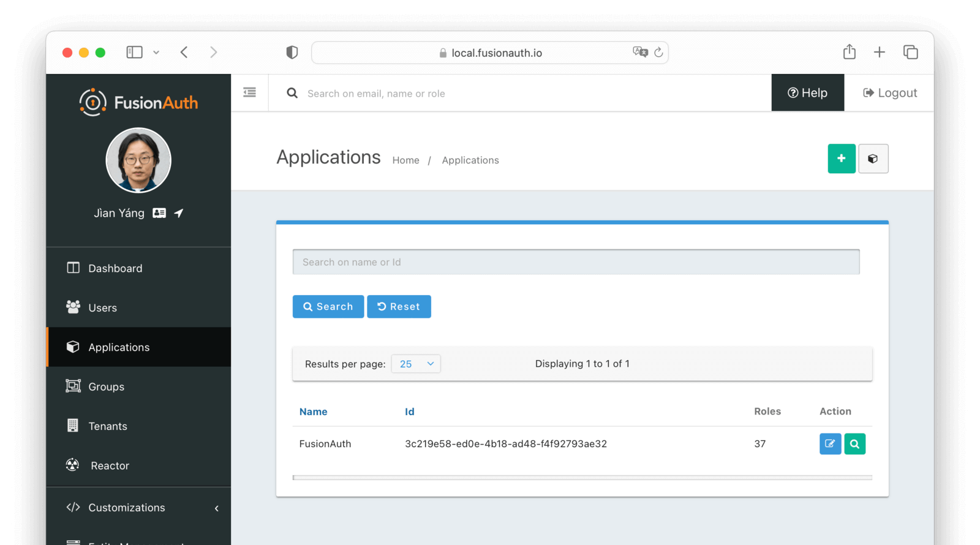
Task: Open the Groups section
Action: (138, 386)
